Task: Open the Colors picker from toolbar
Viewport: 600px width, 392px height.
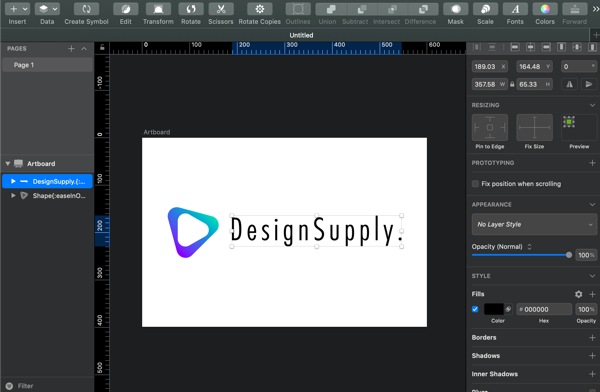Action: pos(545,9)
